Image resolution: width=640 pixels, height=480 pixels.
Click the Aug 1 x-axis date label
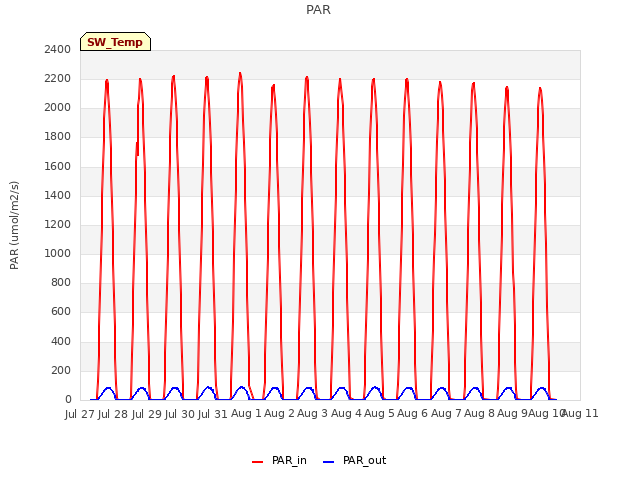click(x=246, y=413)
